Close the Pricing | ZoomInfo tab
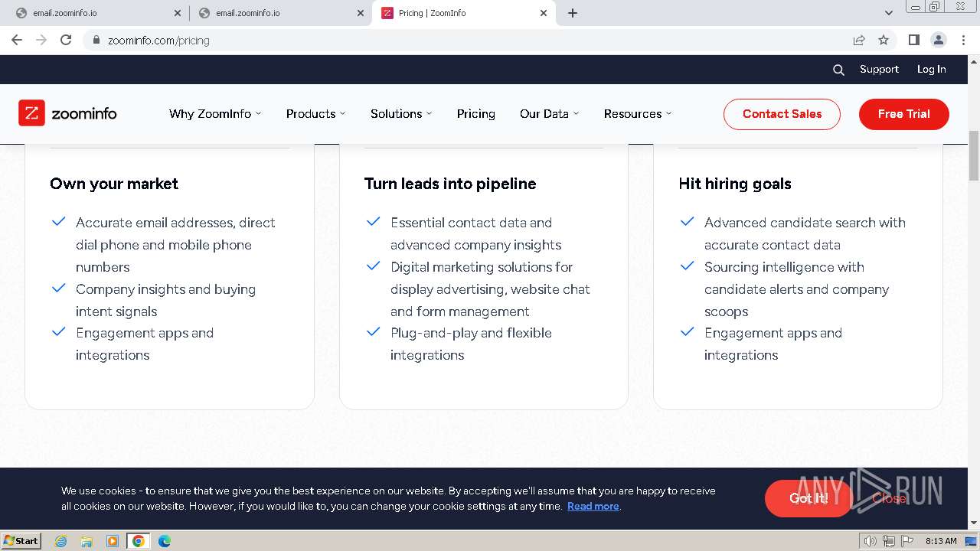This screenshot has width=980, height=551. click(x=544, y=13)
